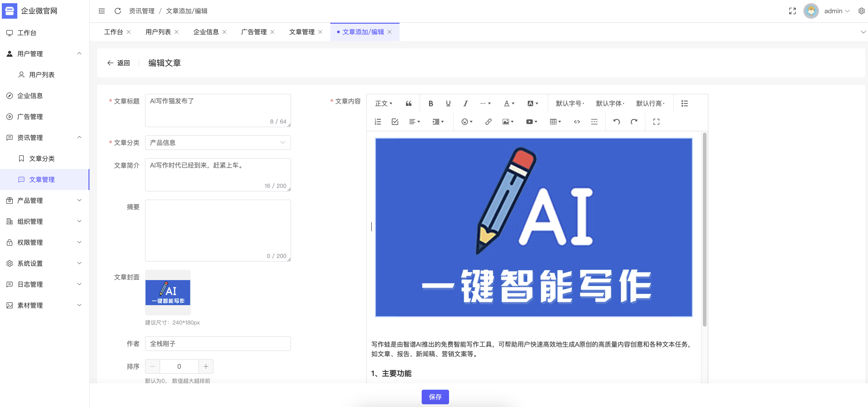
Task: Click the 作者 input field
Action: [218, 344]
